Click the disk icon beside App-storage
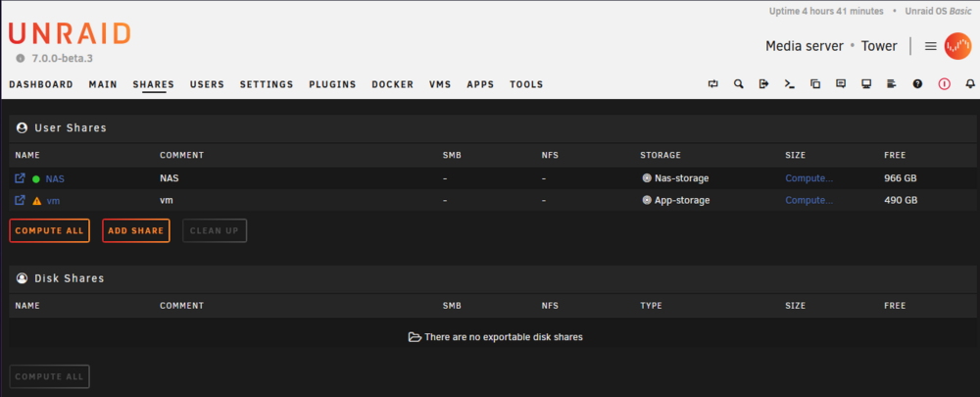Image resolution: width=980 pixels, height=397 pixels. [x=646, y=200]
